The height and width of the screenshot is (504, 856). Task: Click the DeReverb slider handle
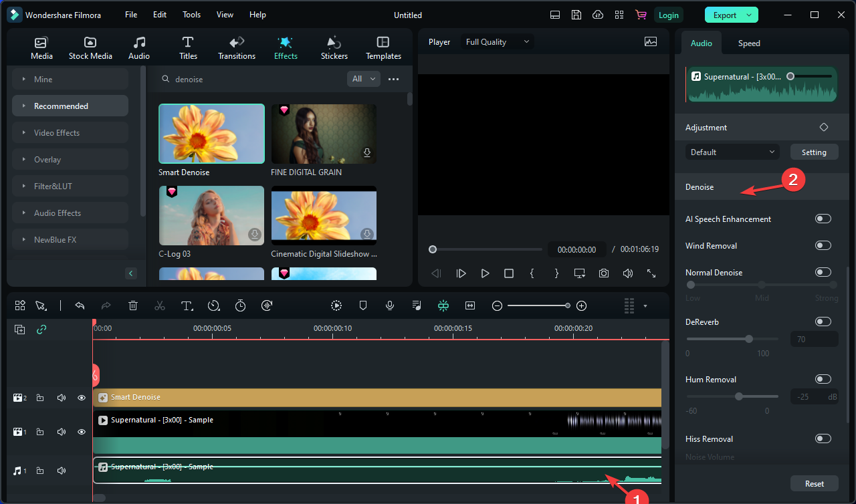click(749, 339)
